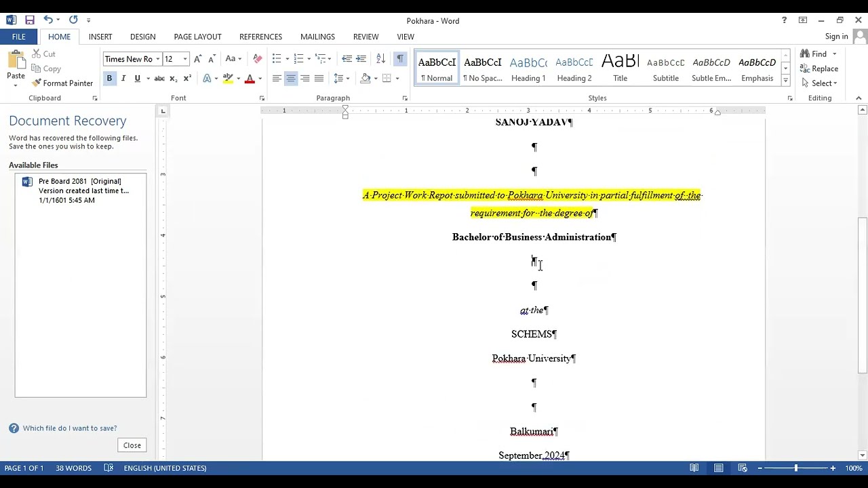The width and height of the screenshot is (868, 488).
Task: Open Replace in Editing group
Action: point(819,68)
